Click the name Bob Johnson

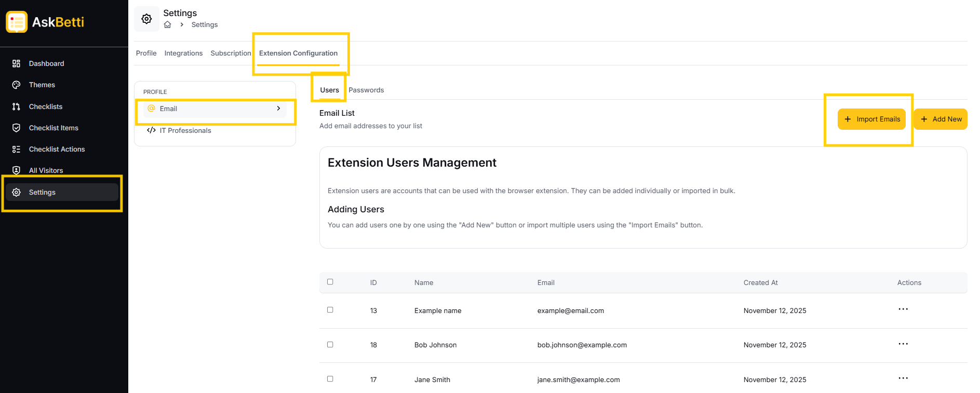click(435, 345)
